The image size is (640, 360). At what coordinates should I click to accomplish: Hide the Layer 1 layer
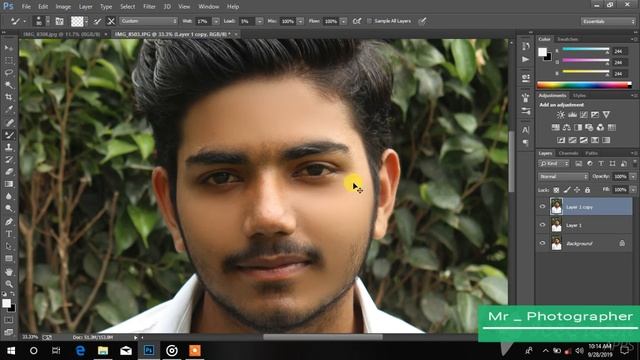542,225
